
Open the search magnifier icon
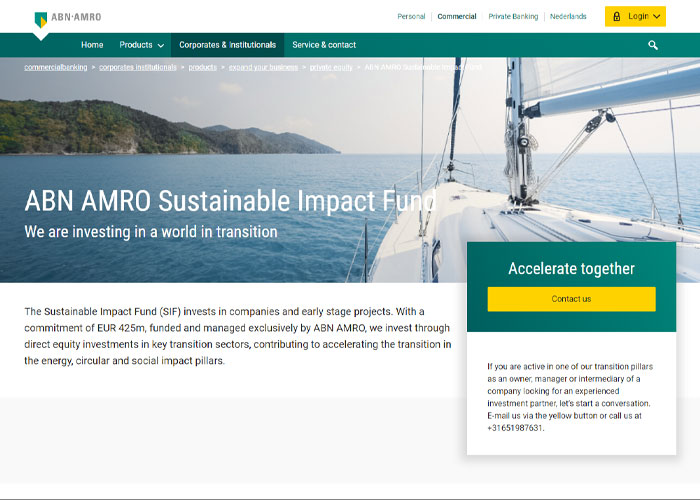tap(653, 45)
